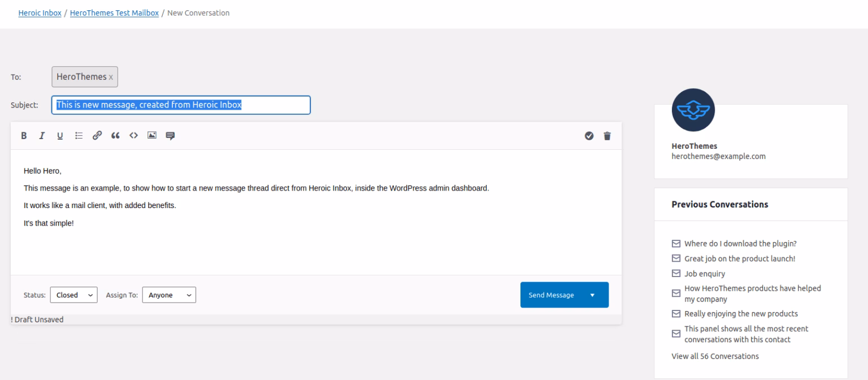The image size is (868, 380).
Task: Open the Status dropdown showing Closed
Action: [x=74, y=295]
